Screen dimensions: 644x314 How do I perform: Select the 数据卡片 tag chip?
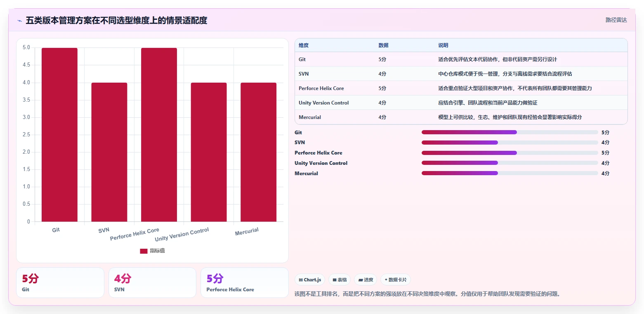(396, 280)
